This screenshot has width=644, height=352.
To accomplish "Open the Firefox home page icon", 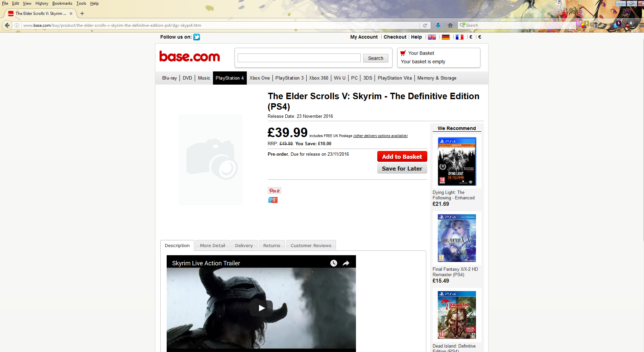I will click(450, 25).
